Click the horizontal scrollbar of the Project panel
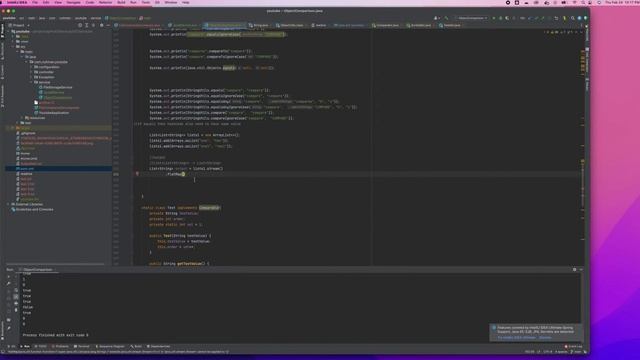 (x=55, y=264)
